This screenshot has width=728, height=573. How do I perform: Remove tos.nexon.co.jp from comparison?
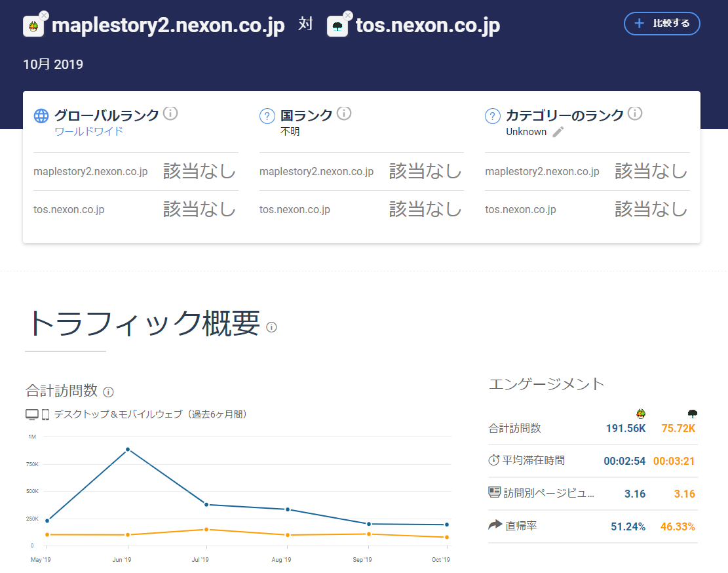(x=348, y=15)
